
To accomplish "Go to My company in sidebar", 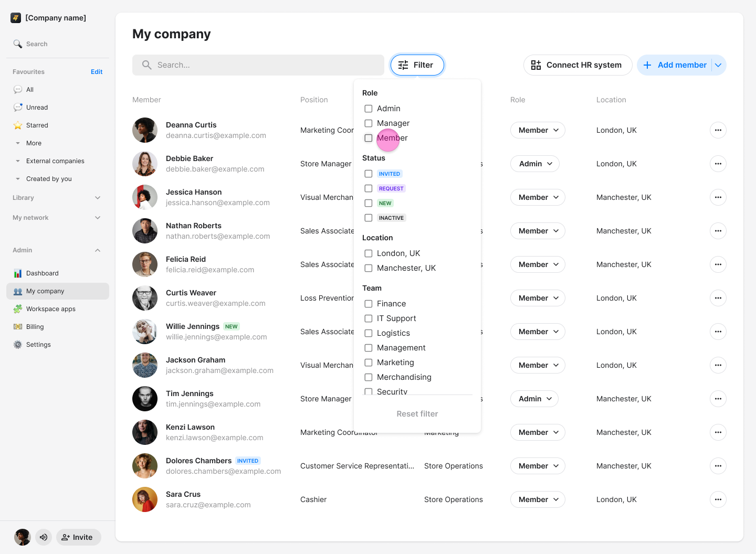I will [x=58, y=291].
